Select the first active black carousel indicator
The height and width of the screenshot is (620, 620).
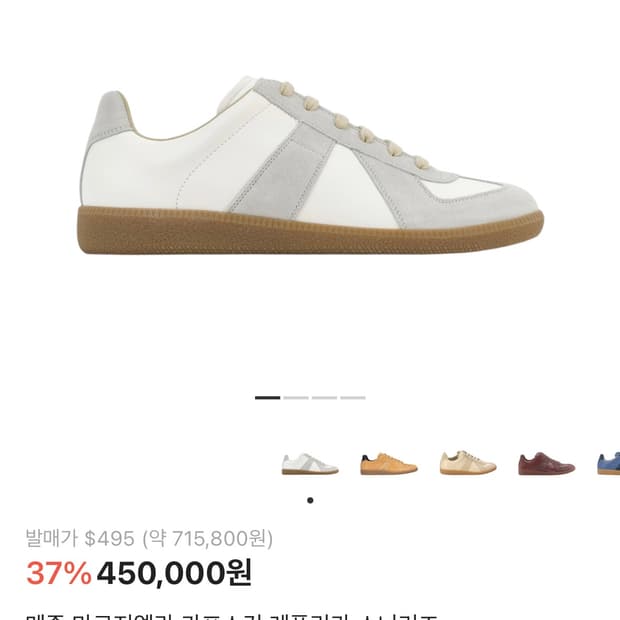click(x=267, y=398)
